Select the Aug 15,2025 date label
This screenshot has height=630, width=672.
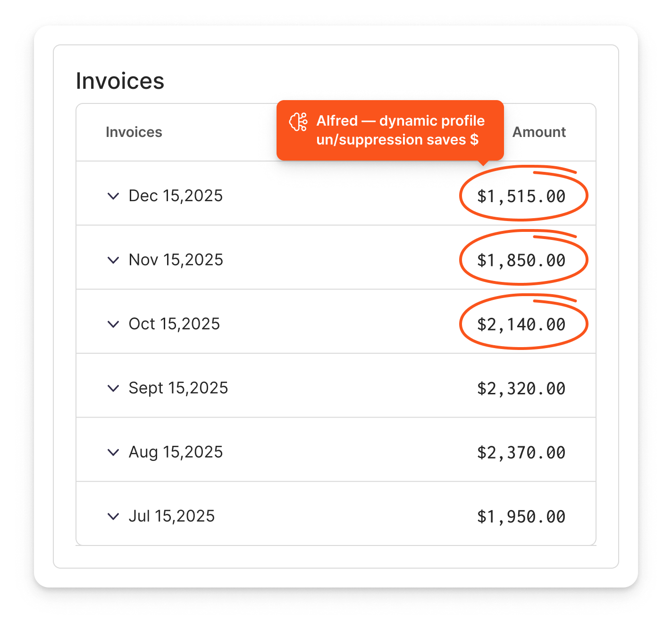click(176, 452)
